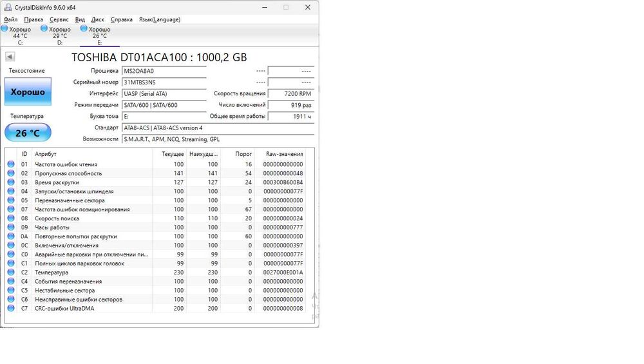Image resolution: width=644 pixels, height=364 pixels.
Task: Click the CrystalDiskInfo title bar app icon
Action: coord(8,7)
